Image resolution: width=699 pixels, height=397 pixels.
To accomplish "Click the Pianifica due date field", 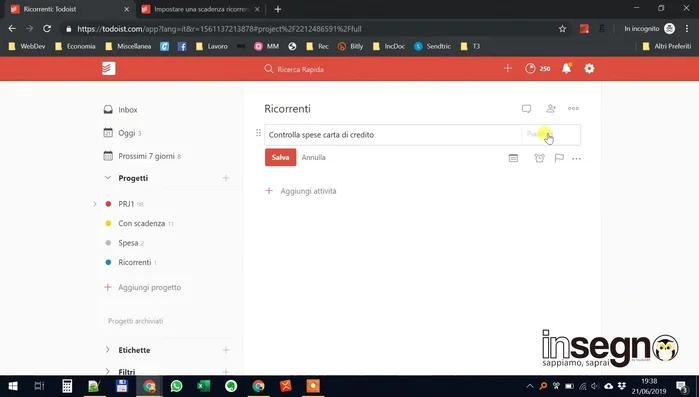I will click(551, 135).
